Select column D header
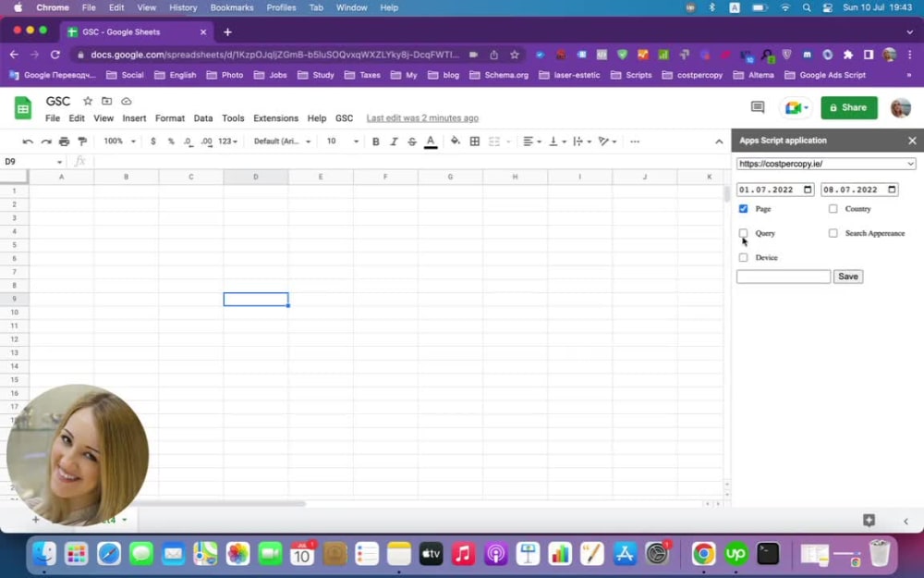This screenshot has width=924, height=578. pyautogui.click(x=256, y=177)
